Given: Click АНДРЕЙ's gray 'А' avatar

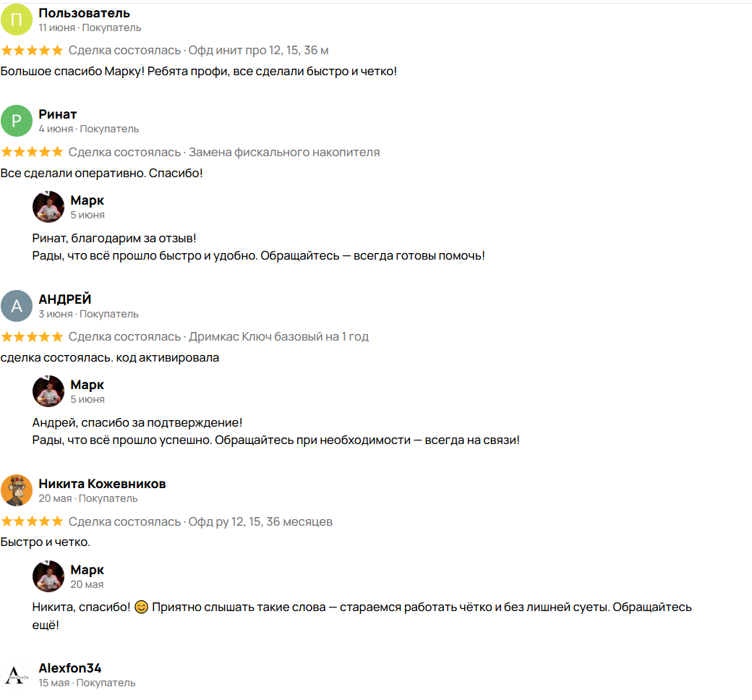Looking at the screenshot, I should (17, 306).
